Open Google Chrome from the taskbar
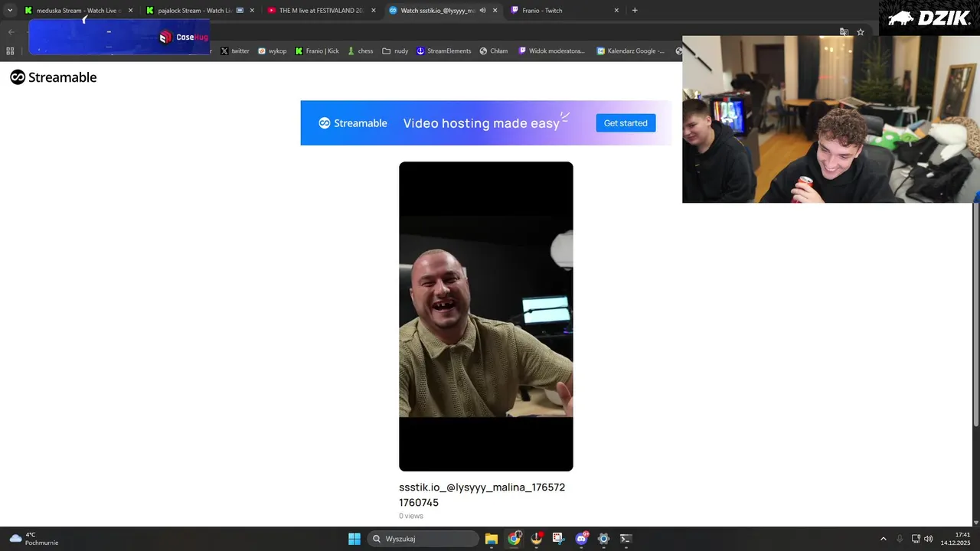The width and height of the screenshot is (980, 551). click(514, 539)
